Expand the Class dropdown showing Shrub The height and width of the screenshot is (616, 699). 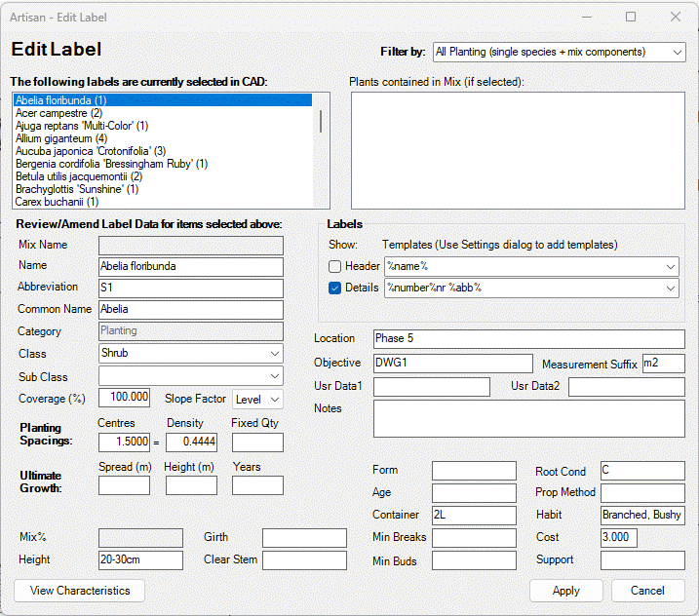(190, 353)
